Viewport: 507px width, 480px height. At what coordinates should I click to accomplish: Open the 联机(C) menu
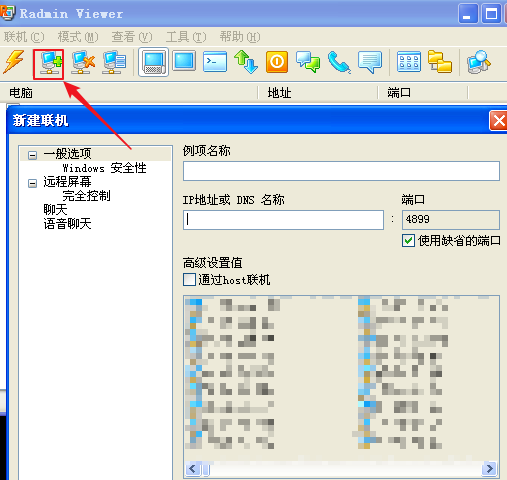coord(24,37)
